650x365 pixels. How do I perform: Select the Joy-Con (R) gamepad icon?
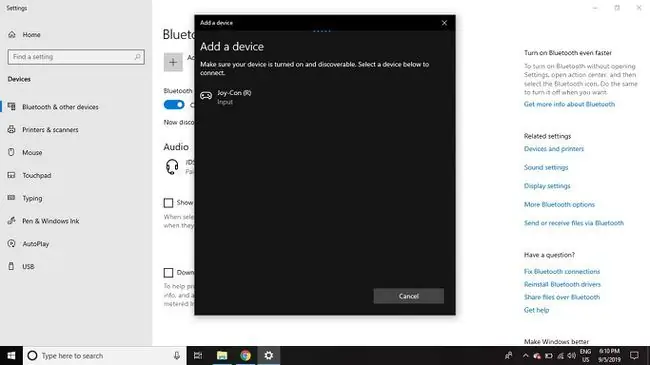tap(206, 96)
